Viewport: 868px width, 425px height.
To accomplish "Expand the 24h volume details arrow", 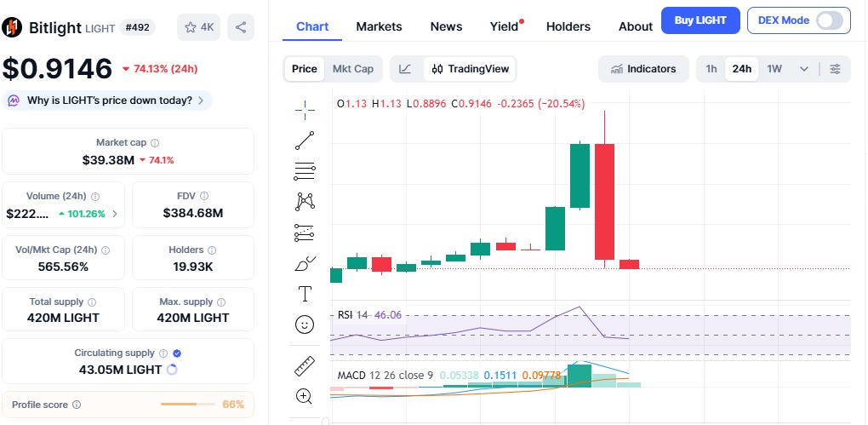I will tap(115, 214).
